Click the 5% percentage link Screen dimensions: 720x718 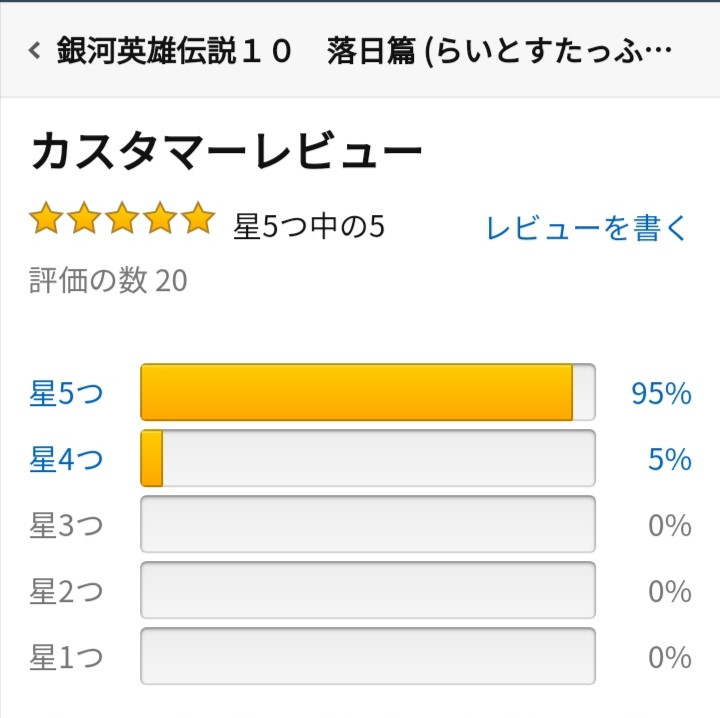(669, 460)
